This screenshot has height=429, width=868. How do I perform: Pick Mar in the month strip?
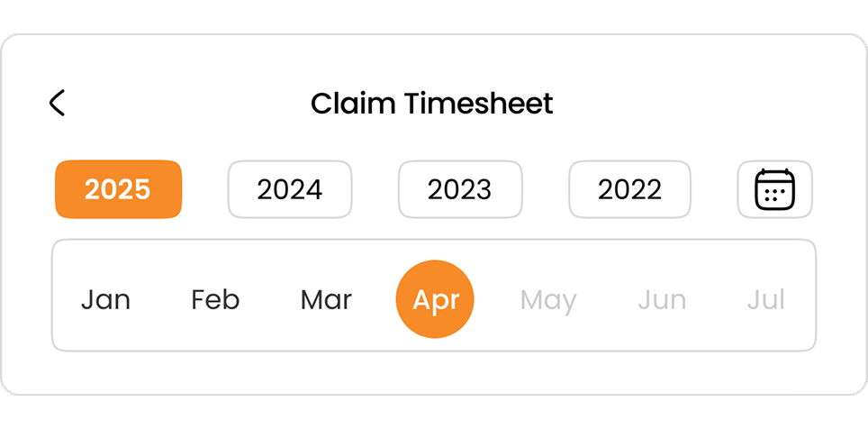[x=326, y=300]
